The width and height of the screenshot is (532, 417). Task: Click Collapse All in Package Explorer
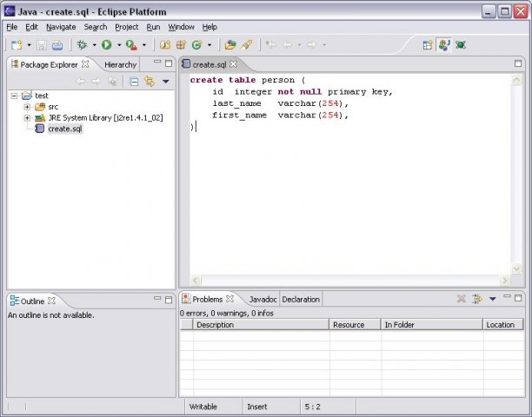tap(134, 82)
